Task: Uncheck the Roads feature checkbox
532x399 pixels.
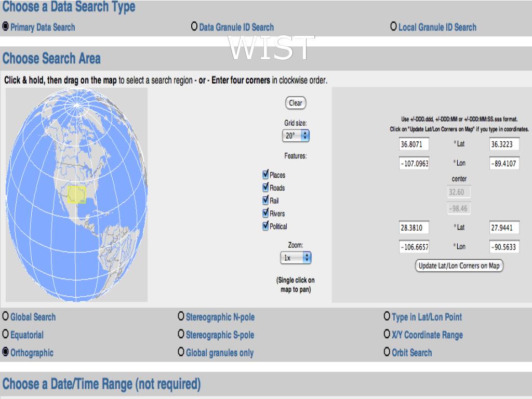Action: click(x=265, y=187)
